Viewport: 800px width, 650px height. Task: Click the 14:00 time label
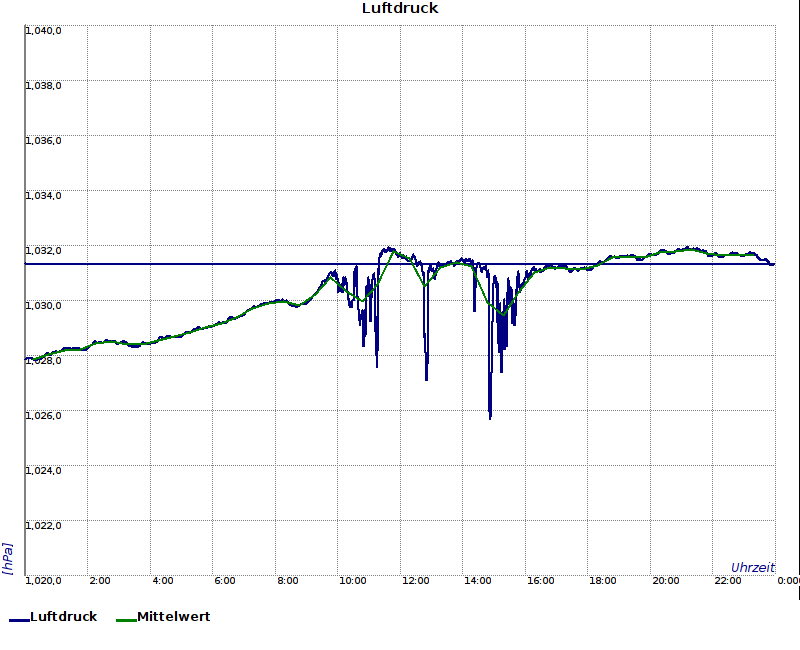coord(478,581)
